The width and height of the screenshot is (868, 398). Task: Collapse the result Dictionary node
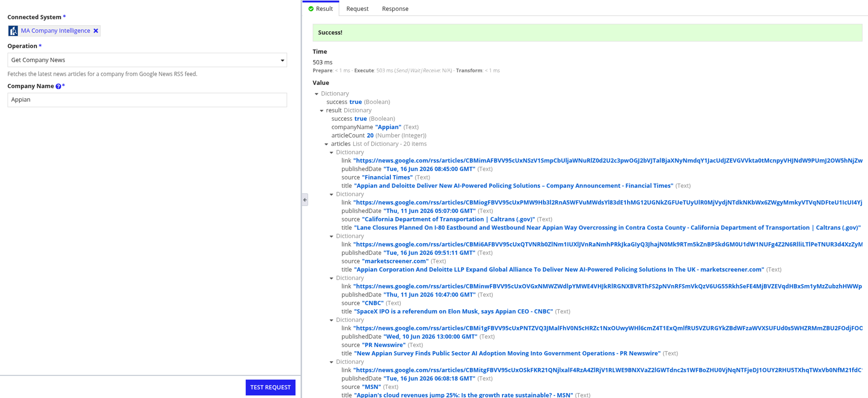point(321,111)
